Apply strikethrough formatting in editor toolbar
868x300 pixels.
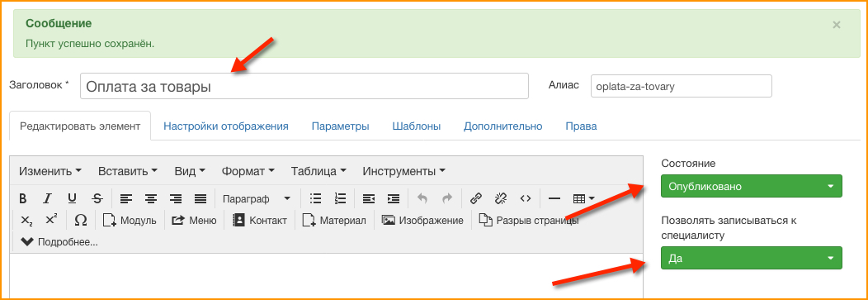coord(97,198)
